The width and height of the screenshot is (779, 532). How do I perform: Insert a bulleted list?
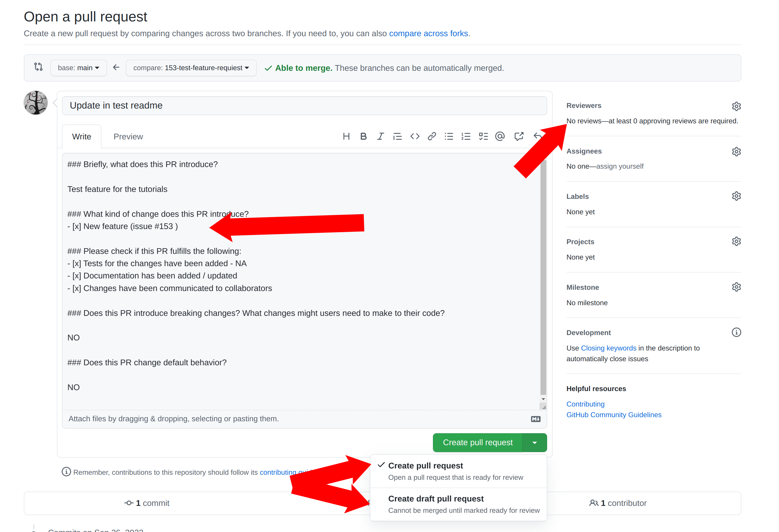coord(449,137)
